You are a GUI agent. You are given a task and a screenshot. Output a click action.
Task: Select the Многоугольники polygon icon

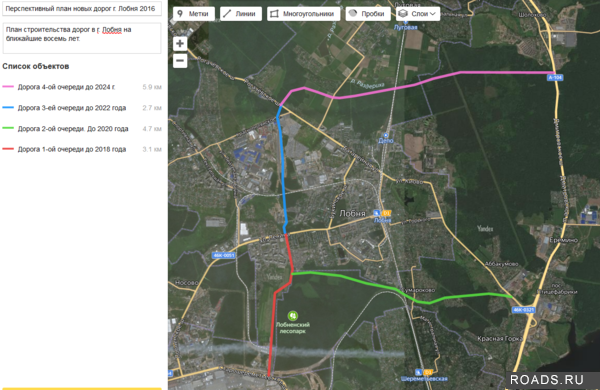[x=274, y=14]
